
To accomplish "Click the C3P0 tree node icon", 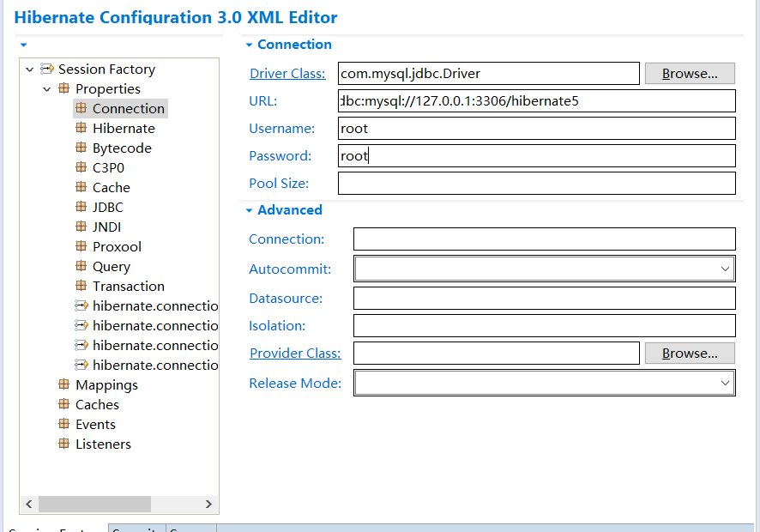I will tap(81, 167).
